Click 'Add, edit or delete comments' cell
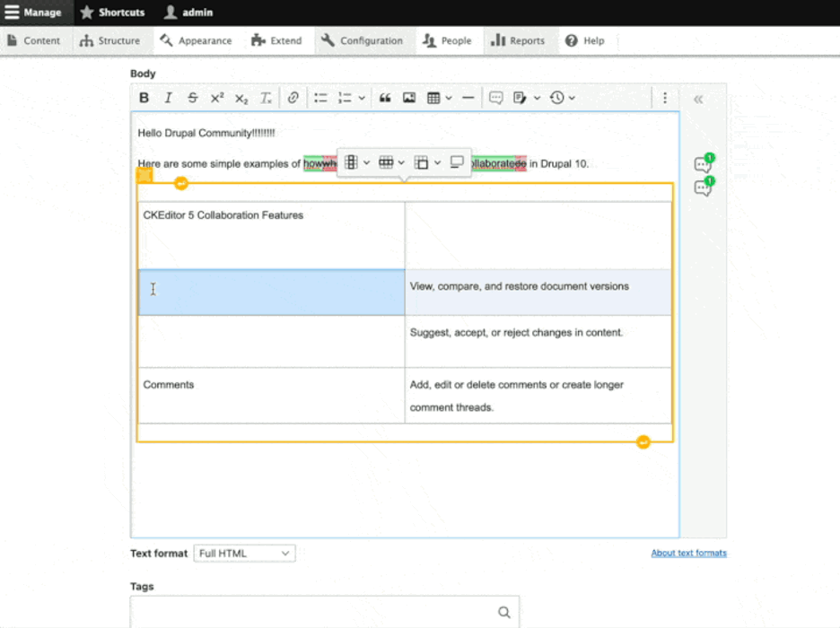The image size is (840, 628). (x=538, y=395)
